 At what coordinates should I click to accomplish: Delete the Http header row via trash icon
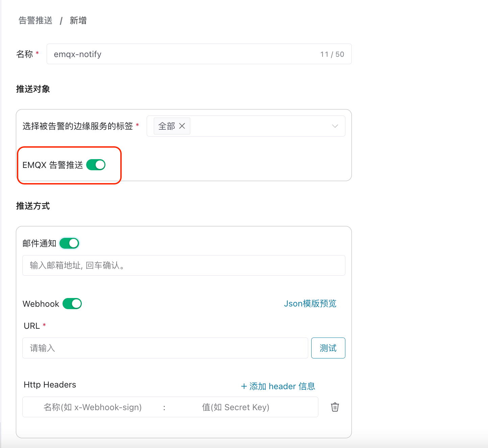click(335, 407)
